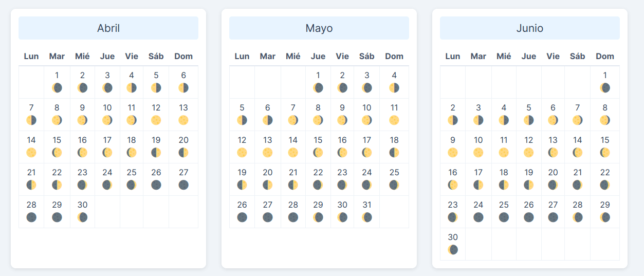Select the moon icon for April 28
The width and height of the screenshot is (644, 276).
point(31,217)
